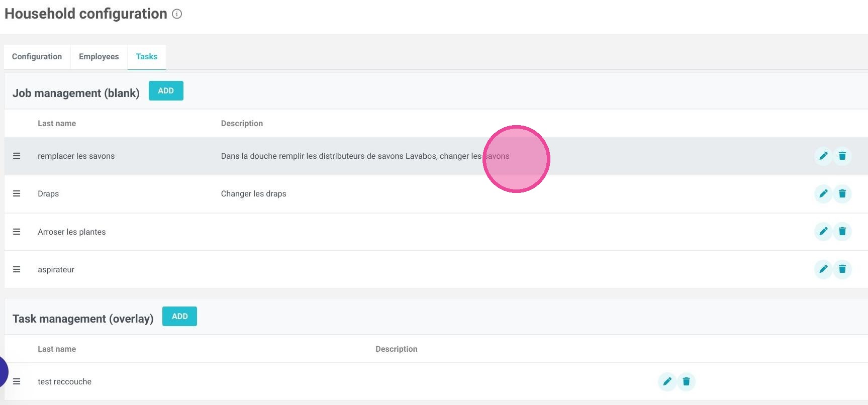Delete the 'Arroser les plantes' job
The image size is (868, 405).
pos(842,231)
